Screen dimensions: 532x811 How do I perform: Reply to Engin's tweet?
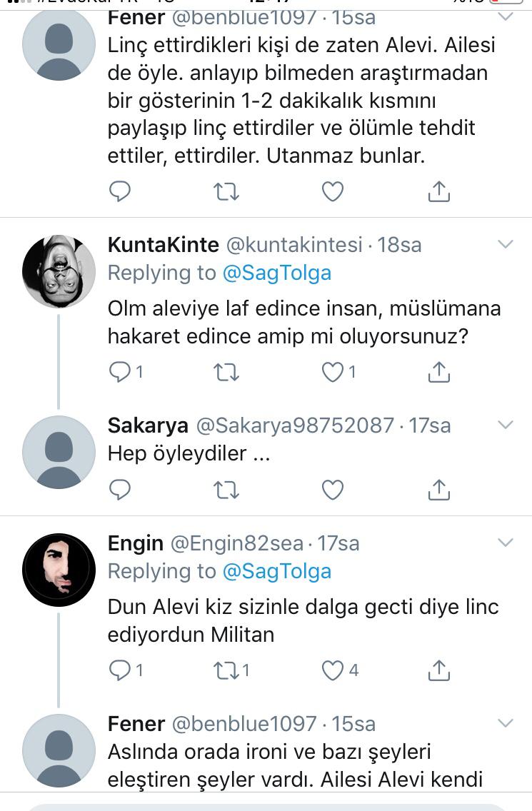[x=120, y=670]
